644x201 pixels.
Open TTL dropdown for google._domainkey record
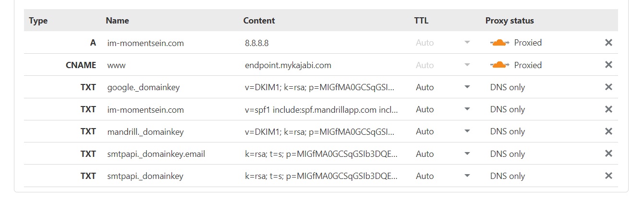click(x=466, y=87)
